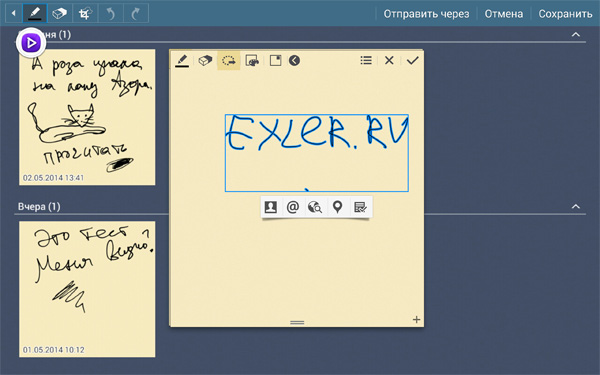Collapse the today notes section

point(576,34)
